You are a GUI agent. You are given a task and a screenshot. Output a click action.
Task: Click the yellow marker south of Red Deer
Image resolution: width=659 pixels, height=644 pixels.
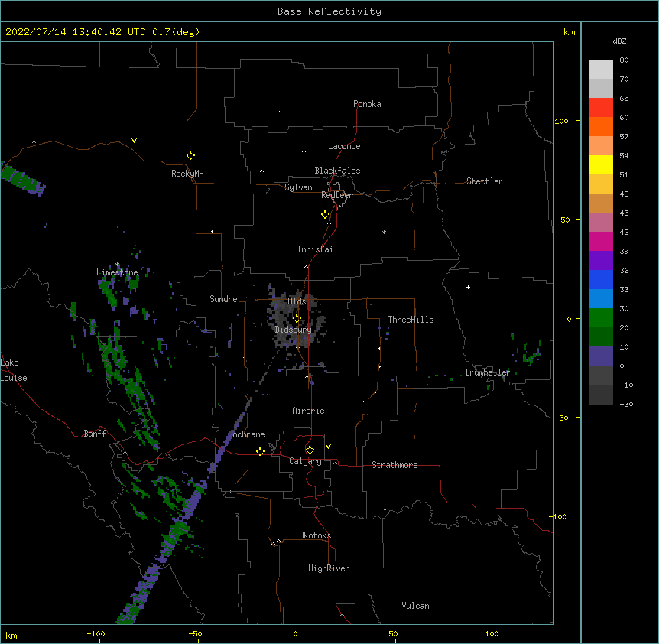pos(326,215)
